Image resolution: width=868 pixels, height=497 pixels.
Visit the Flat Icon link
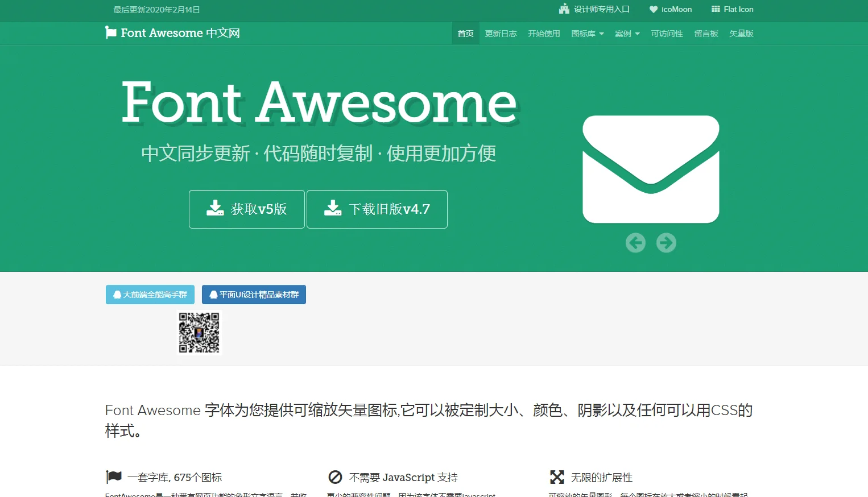coord(733,9)
